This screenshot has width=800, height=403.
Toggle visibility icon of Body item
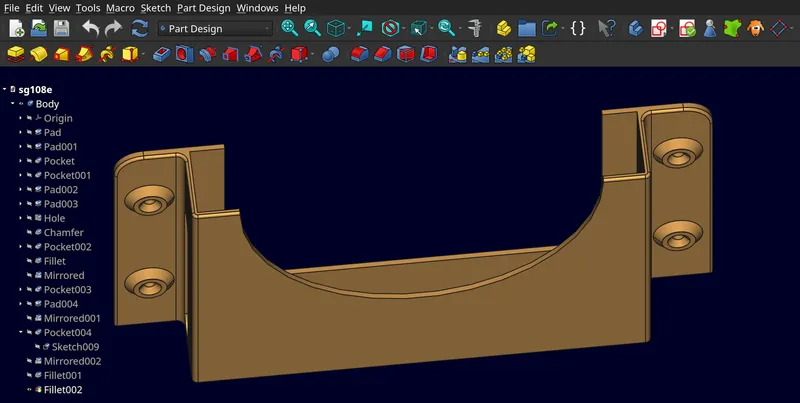pos(21,104)
